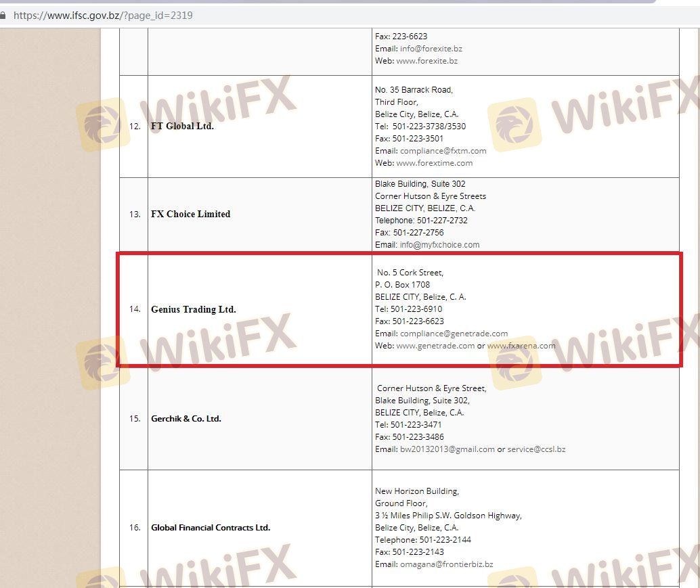The width and height of the screenshot is (700, 588).
Task: Select the Genius Trading Ltd. company name
Action: (193, 309)
